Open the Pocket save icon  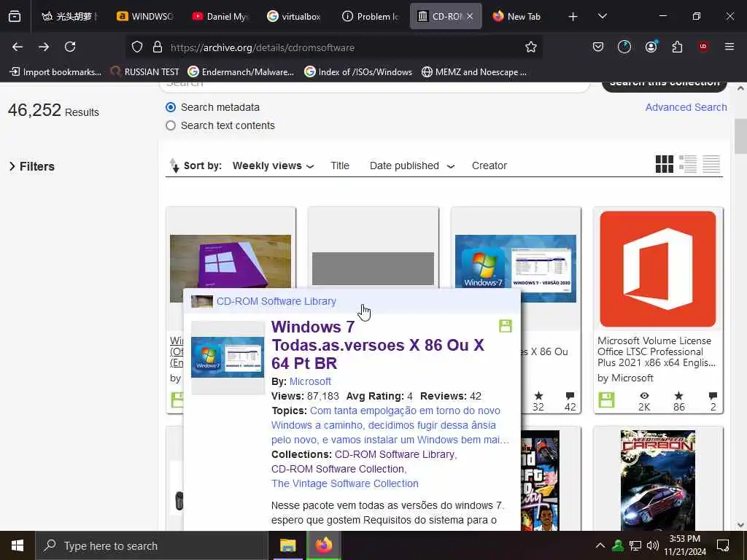click(598, 47)
